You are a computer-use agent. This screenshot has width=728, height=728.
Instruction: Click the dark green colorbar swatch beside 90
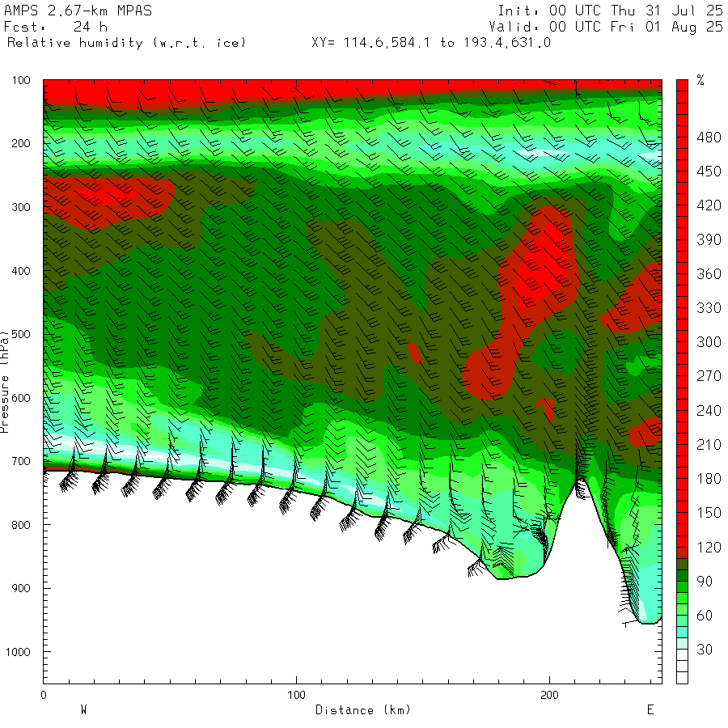[x=682, y=575]
